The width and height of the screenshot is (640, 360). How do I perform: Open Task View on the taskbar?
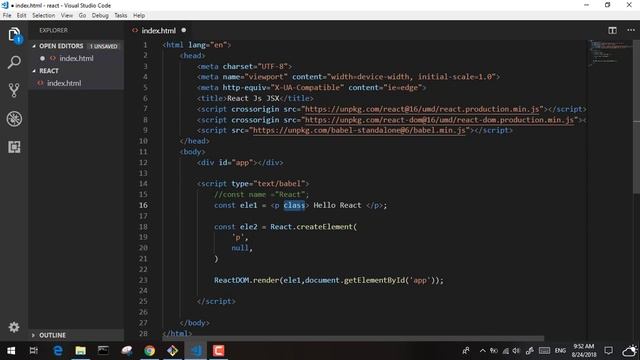click(34, 351)
